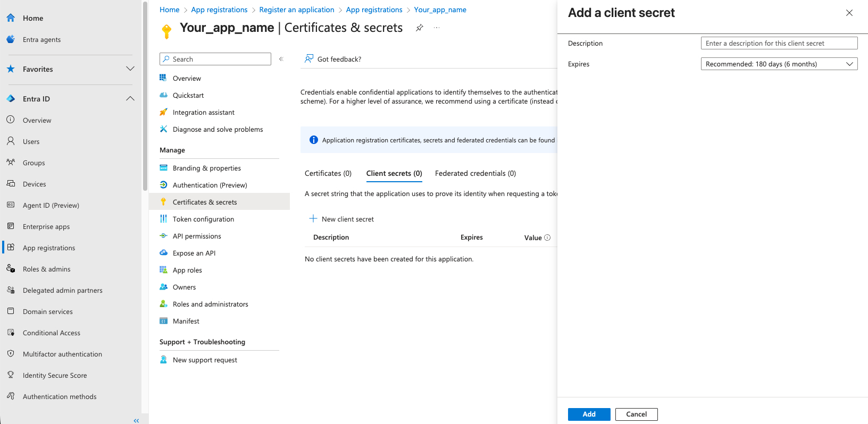Open the Expires dropdown

(779, 64)
